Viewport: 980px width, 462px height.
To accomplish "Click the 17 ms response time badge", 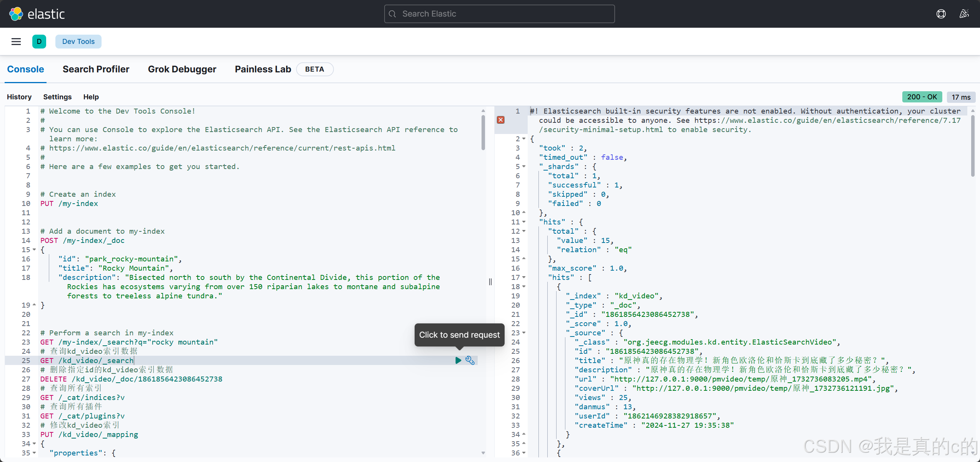I will (961, 97).
